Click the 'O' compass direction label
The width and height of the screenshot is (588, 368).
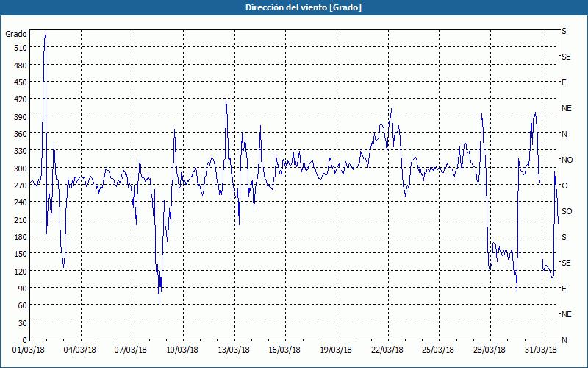(x=564, y=185)
